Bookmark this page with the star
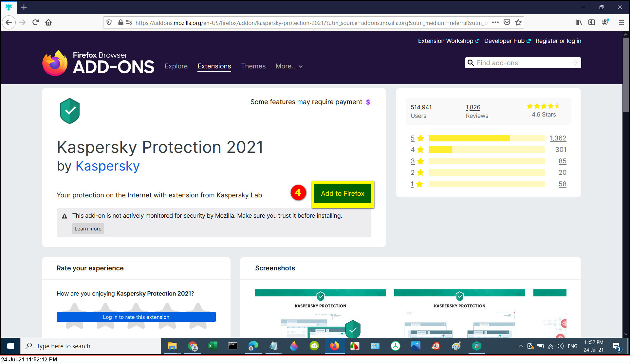The width and height of the screenshot is (630, 364). [518, 23]
